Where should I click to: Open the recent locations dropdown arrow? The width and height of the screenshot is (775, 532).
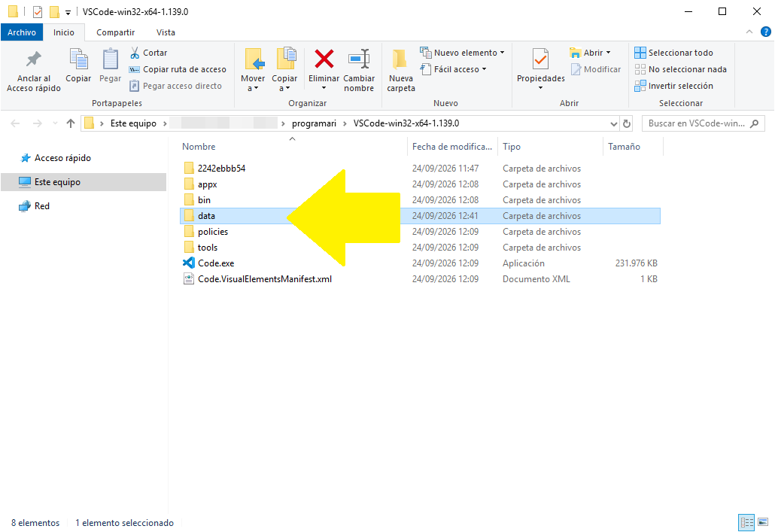coord(55,123)
